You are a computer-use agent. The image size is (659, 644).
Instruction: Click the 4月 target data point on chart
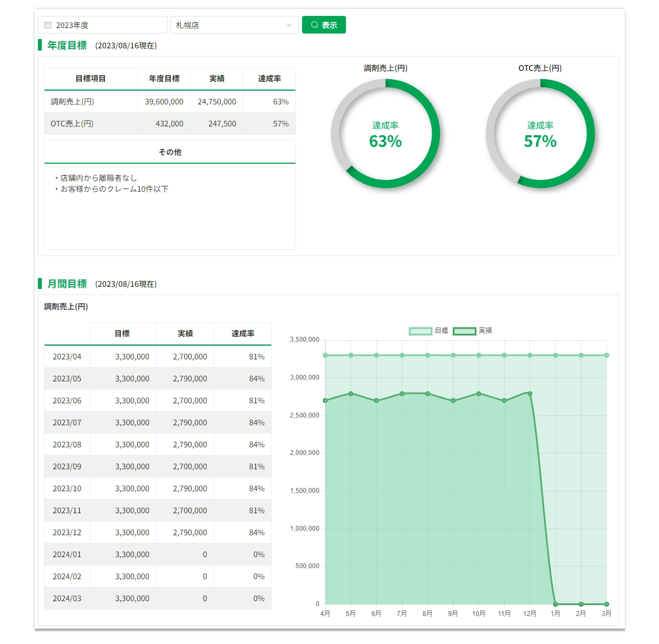tap(325, 355)
